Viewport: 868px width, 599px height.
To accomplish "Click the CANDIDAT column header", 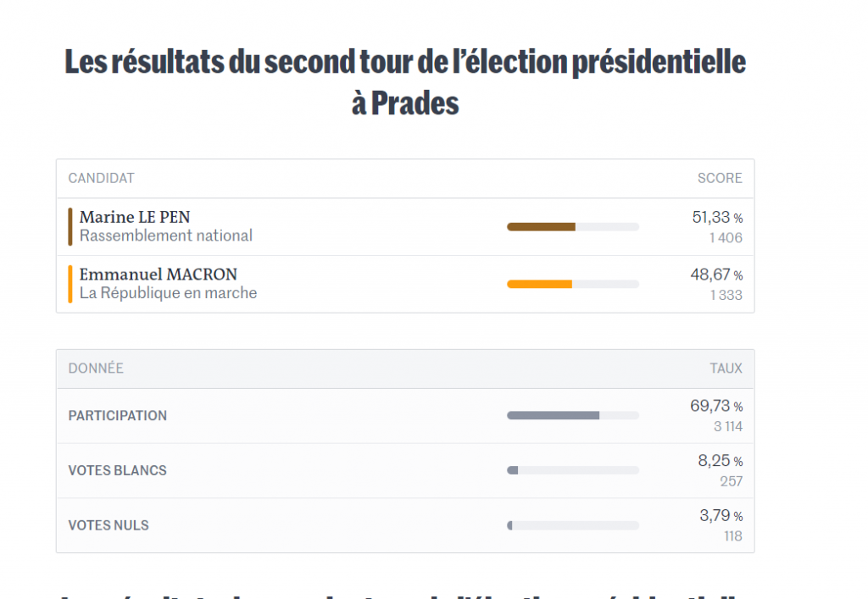I will [101, 178].
